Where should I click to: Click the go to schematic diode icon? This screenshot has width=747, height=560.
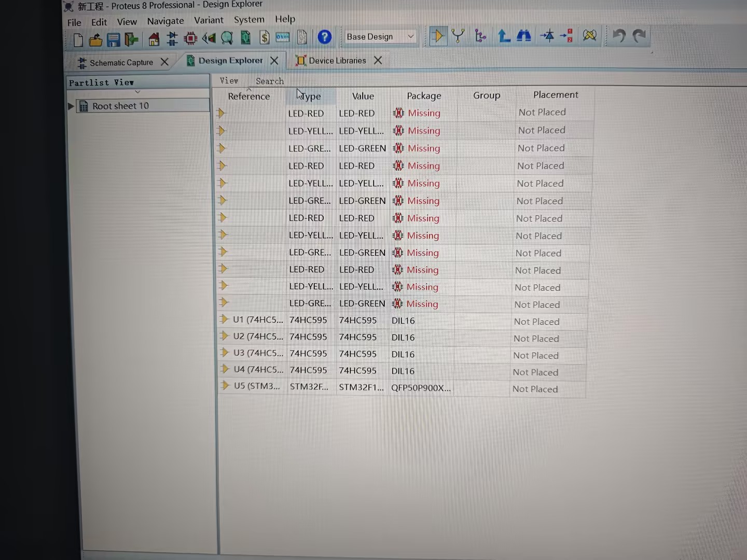tap(547, 36)
